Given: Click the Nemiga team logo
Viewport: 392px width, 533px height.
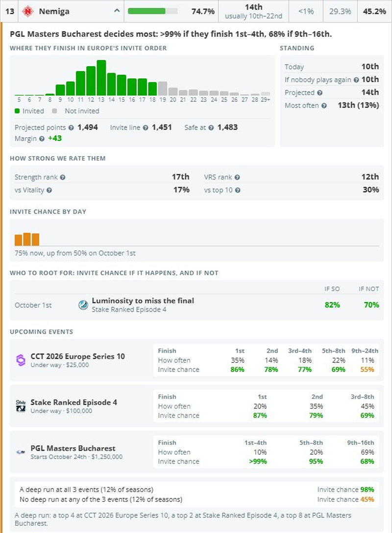Looking at the screenshot, I should point(27,11).
